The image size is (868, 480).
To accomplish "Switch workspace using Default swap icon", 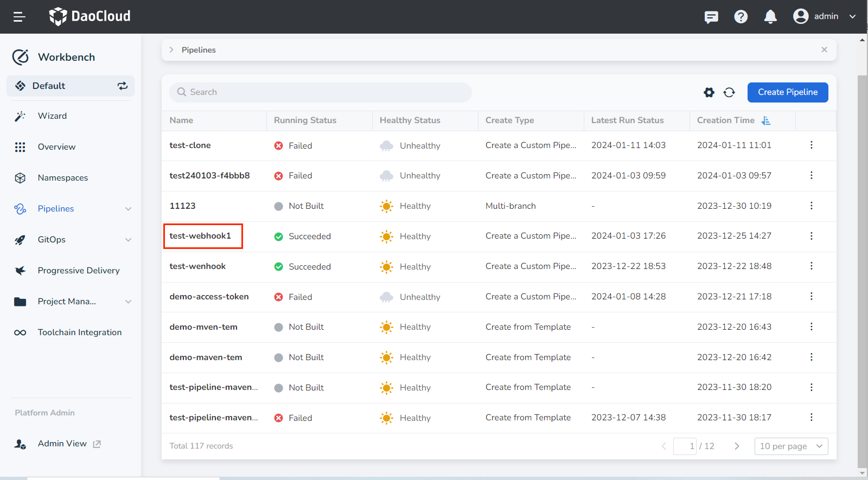I will click(x=123, y=86).
